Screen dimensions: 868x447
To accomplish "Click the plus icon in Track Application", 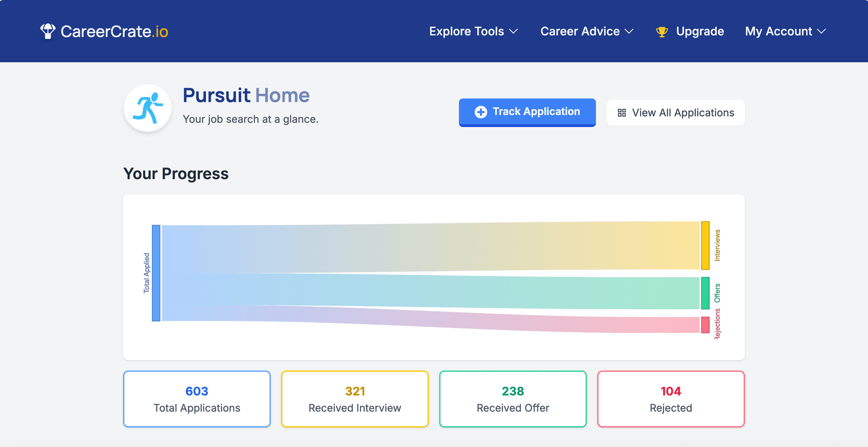I will [481, 112].
